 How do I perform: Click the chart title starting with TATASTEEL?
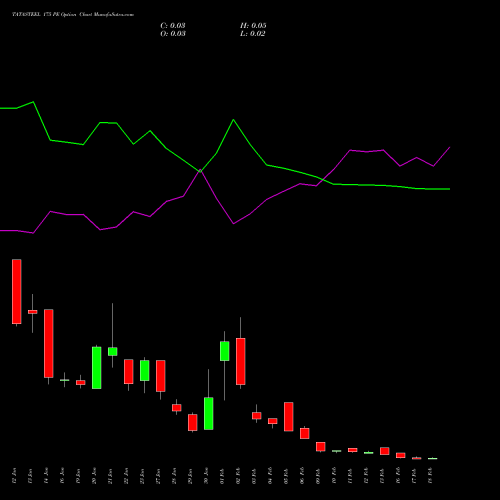73,15
